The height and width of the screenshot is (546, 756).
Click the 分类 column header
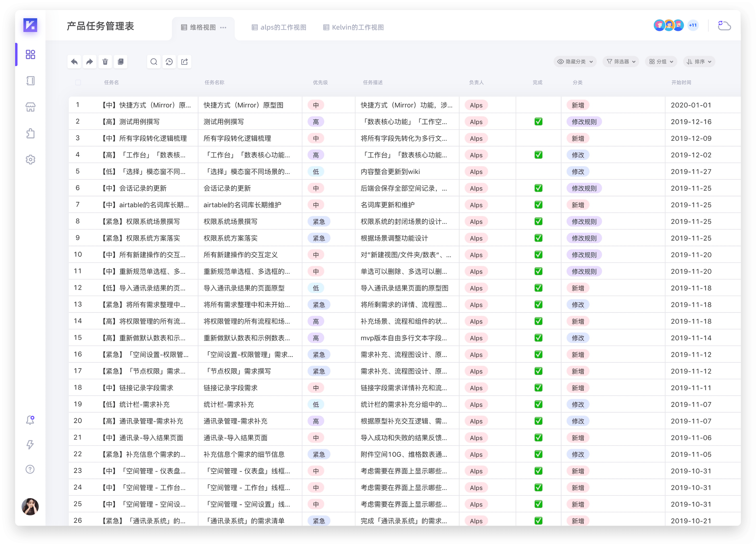tap(577, 82)
